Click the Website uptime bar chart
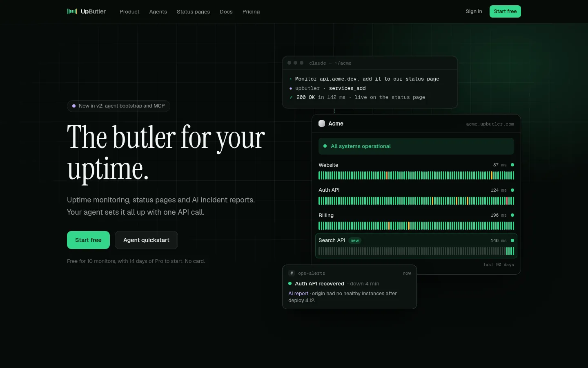Screen dimensions: 588x368 click(416, 175)
